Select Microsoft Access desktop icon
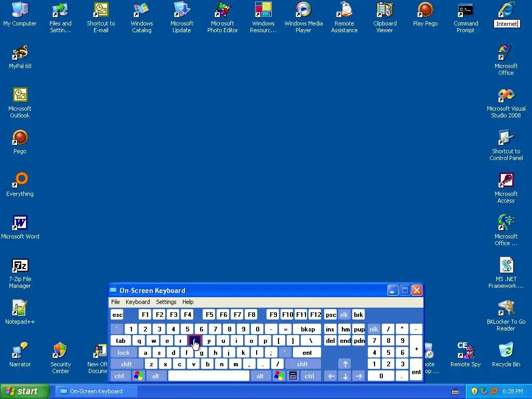This screenshot has width=532, height=399. click(506, 188)
